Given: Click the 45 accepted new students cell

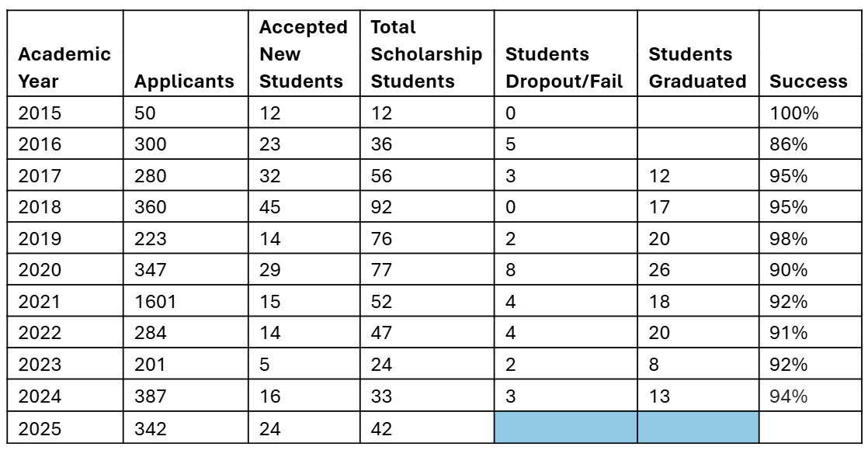Looking at the screenshot, I should (x=304, y=206).
